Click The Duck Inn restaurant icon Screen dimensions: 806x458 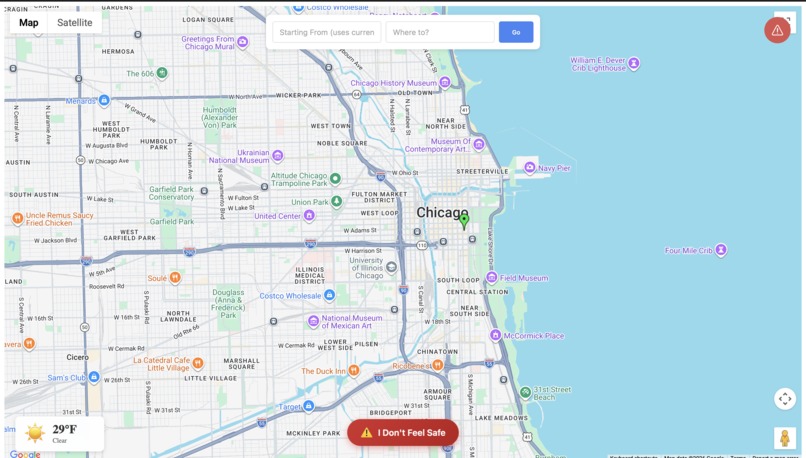point(353,370)
